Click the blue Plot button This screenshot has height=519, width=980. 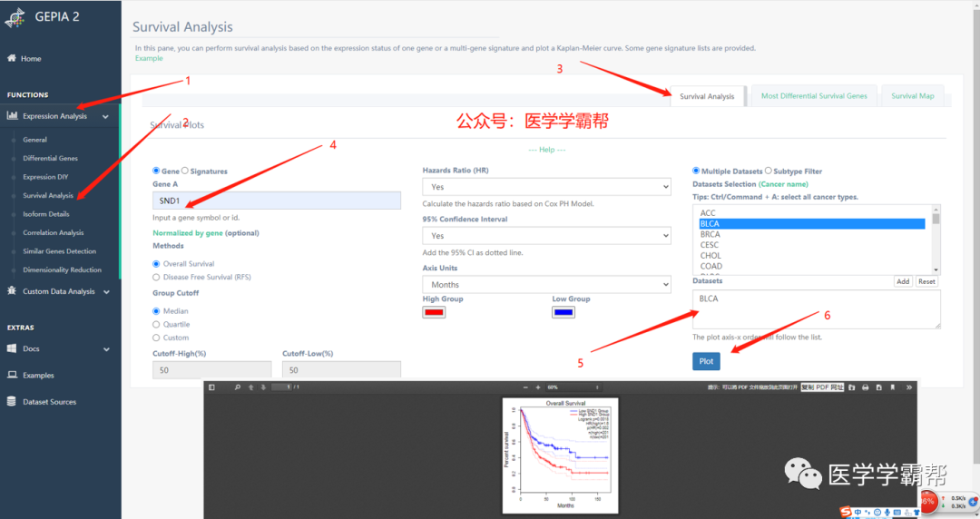706,361
